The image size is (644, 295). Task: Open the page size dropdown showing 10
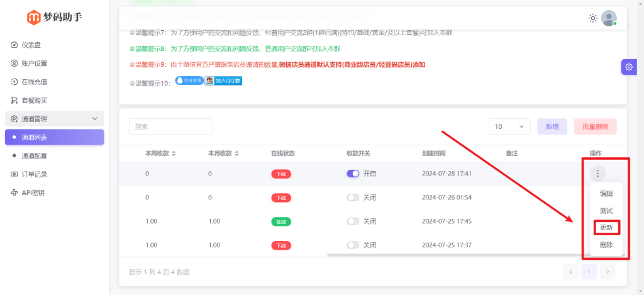click(509, 126)
